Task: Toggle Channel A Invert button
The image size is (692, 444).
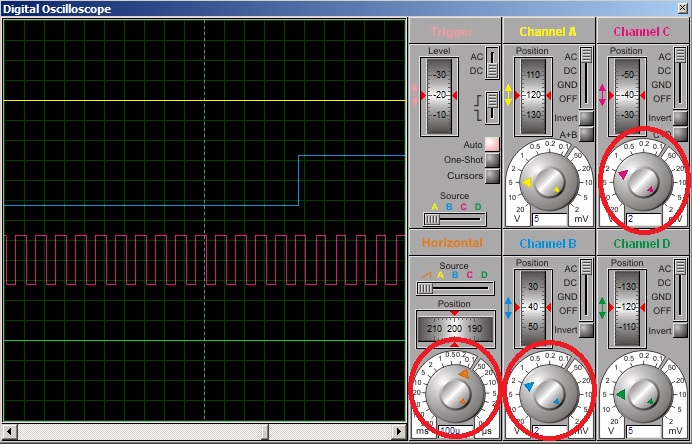Action: (586, 118)
